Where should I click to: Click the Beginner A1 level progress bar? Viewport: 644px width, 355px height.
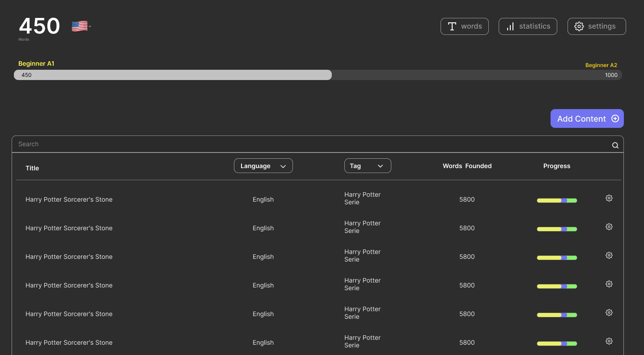coord(318,75)
